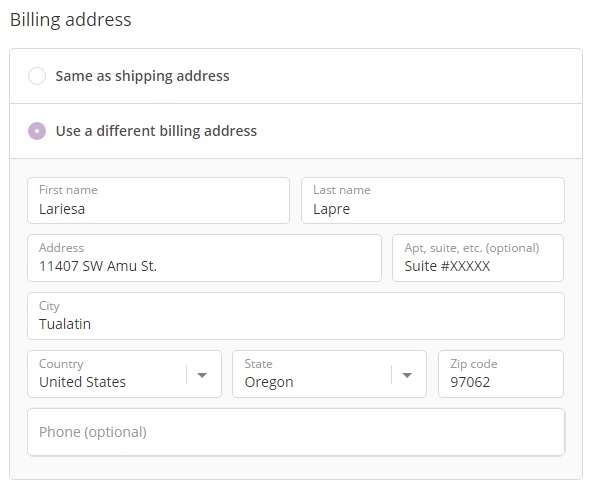Screen dimensions: 597x495
Task: Click the Apt, suite, etc. optional field
Action: pos(478,258)
